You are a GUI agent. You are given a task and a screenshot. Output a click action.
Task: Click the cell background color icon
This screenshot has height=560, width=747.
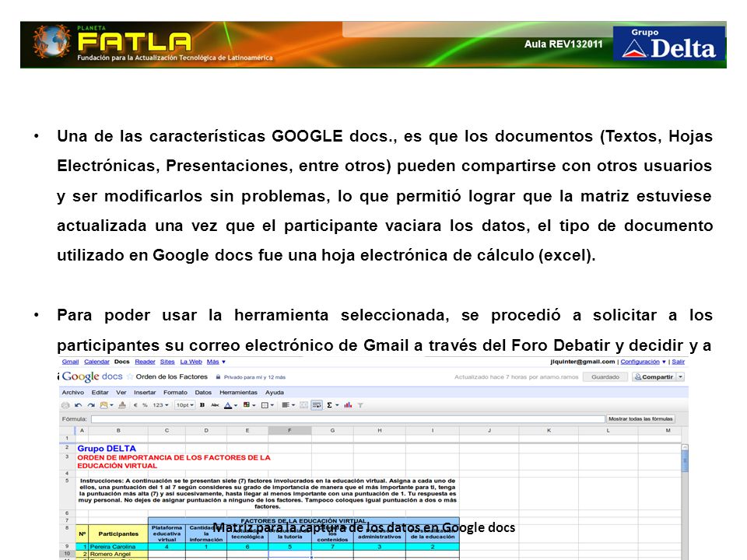(247, 405)
